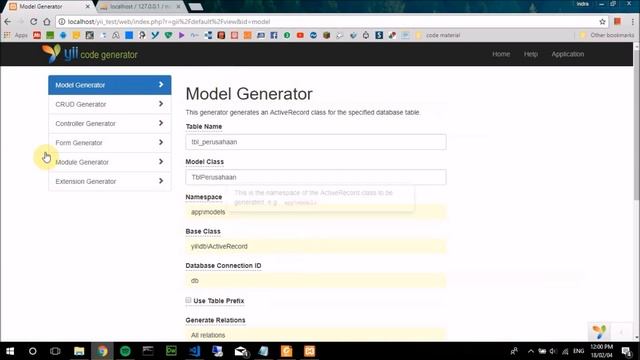The width and height of the screenshot is (640, 360).
Task: Open the Other bookmarks folder
Action: click(x=607, y=36)
